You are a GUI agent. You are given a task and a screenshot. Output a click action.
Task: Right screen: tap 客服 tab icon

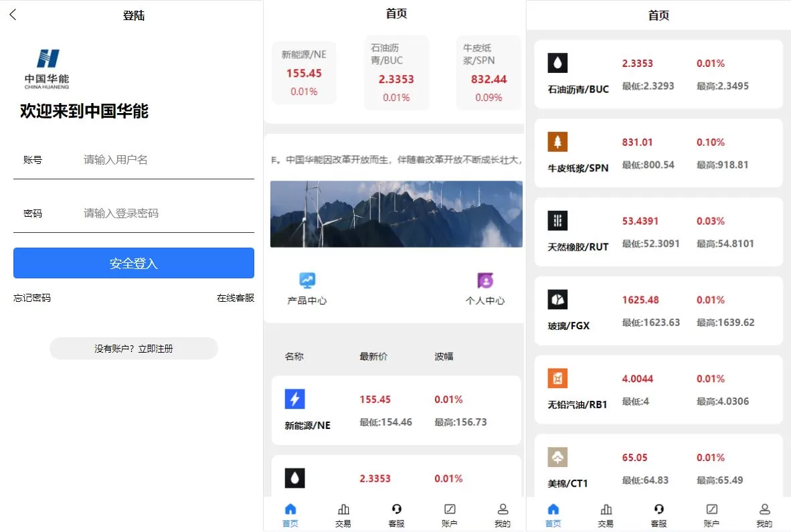[658, 509]
